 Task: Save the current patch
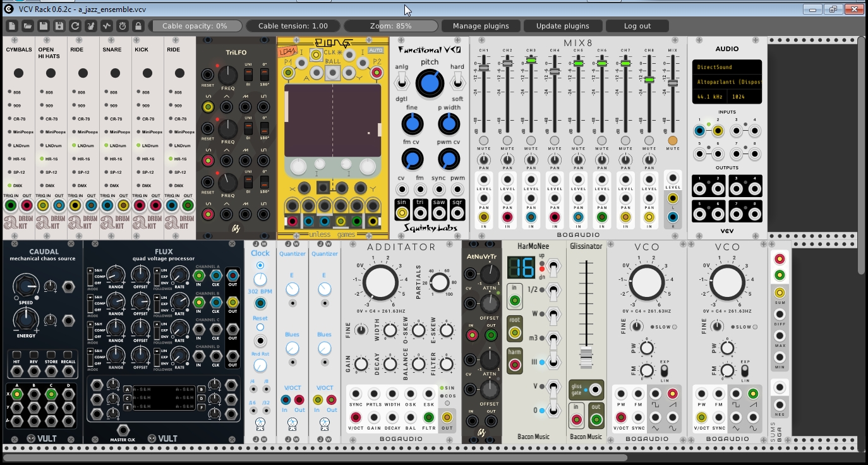coord(44,26)
